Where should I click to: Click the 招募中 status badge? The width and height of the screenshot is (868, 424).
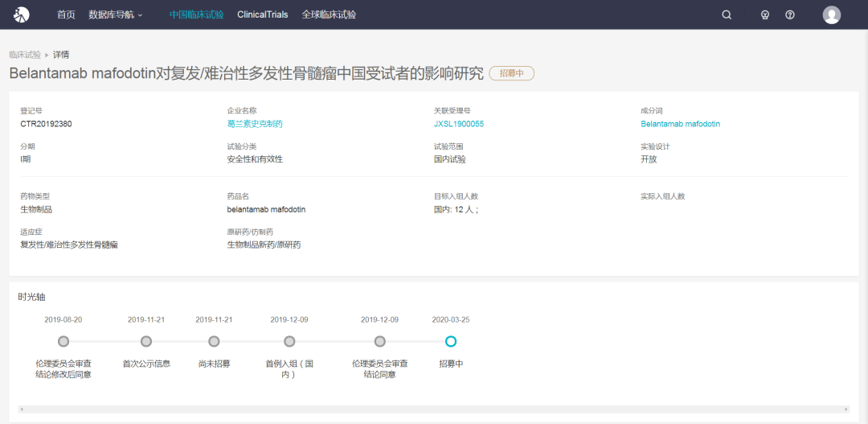(511, 73)
